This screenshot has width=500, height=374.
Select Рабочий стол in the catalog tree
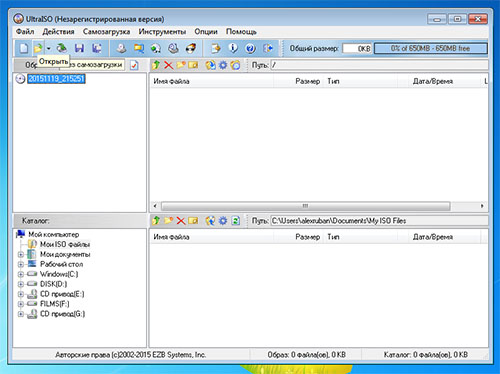pyautogui.click(x=61, y=264)
